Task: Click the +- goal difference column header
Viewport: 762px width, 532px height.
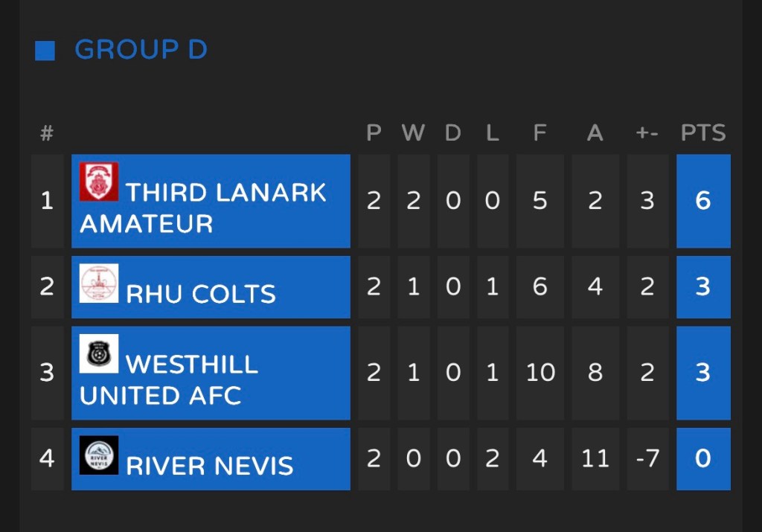Action: (647, 133)
